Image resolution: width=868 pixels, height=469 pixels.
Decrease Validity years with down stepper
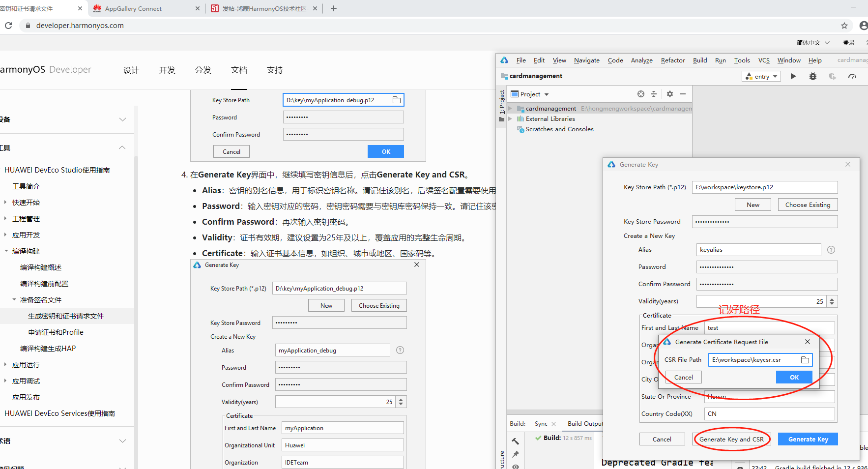click(x=832, y=304)
